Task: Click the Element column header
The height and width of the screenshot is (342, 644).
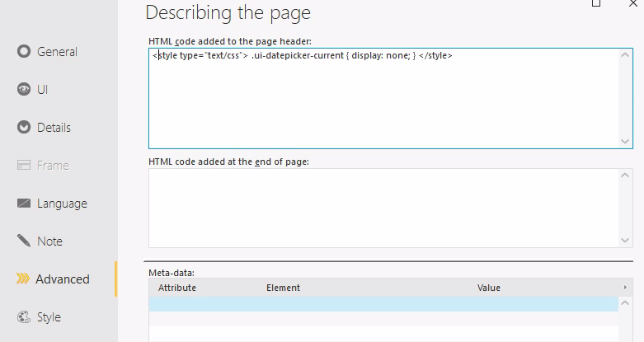Action: click(x=283, y=288)
